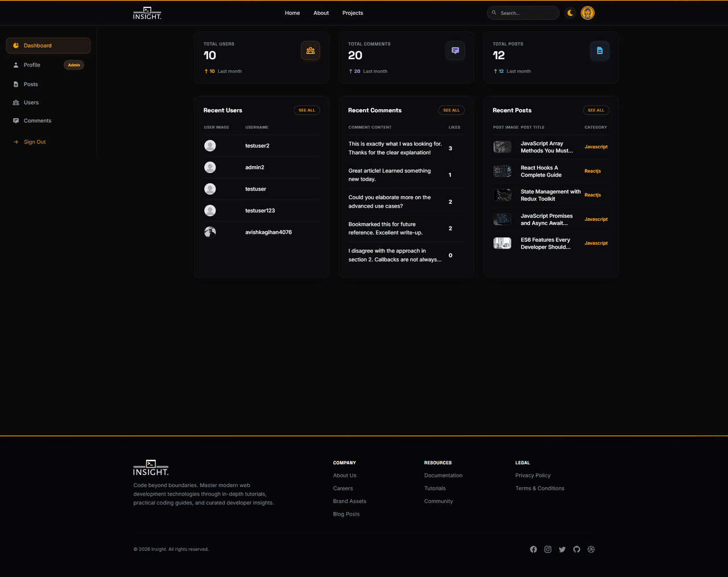The height and width of the screenshot is (577, 728).
Task: Click comment 'Bookmarked this for future reference'
Action: pos(386,228)
